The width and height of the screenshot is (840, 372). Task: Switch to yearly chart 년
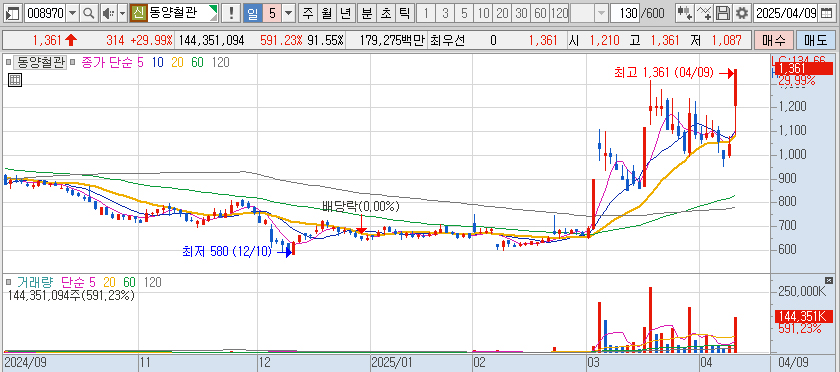pos(345,13)
